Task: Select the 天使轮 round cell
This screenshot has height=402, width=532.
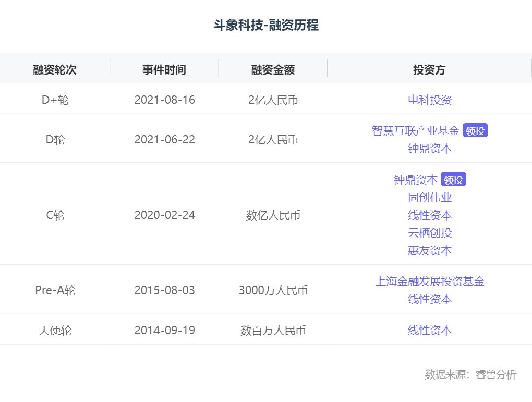Action: [55, 330]
